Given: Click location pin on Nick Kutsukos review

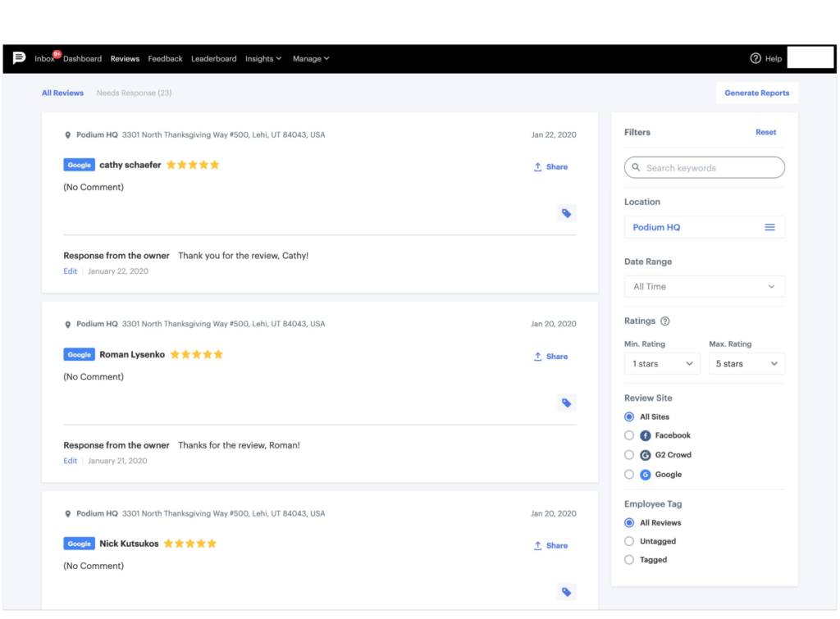Looking at the screenshot, I should tap(67, 514).
